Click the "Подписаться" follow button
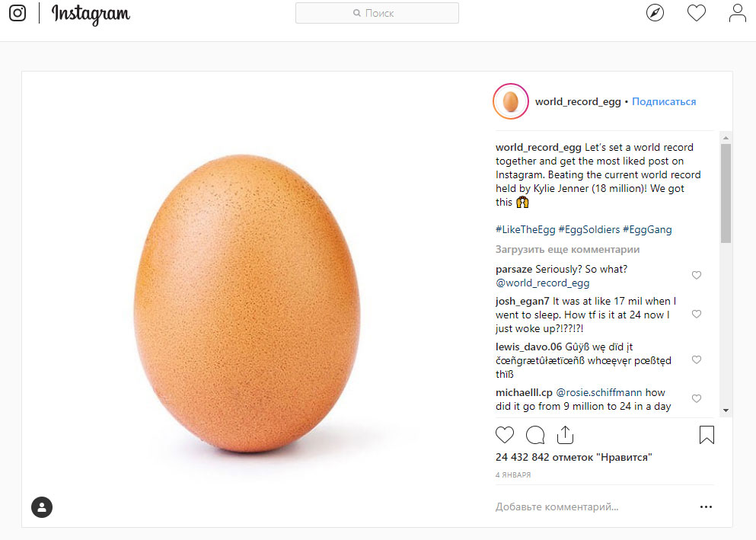 [x=664, y=101]
